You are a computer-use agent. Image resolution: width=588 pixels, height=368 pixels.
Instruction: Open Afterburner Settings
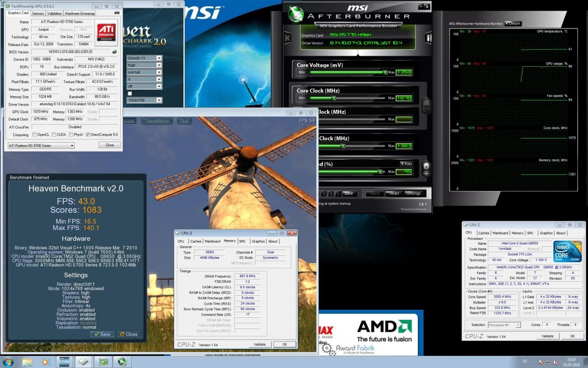tap(413, 193)
